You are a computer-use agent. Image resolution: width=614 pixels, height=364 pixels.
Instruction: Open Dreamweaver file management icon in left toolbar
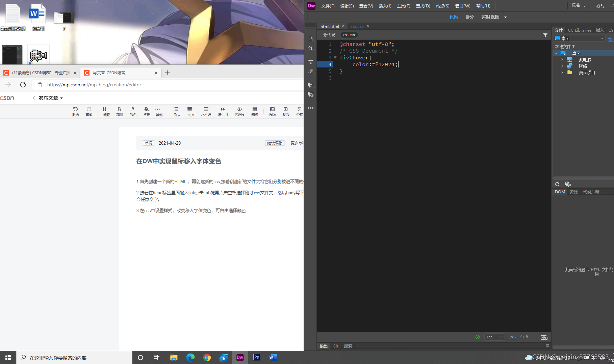pyautogui.click(x=311, y=48)
